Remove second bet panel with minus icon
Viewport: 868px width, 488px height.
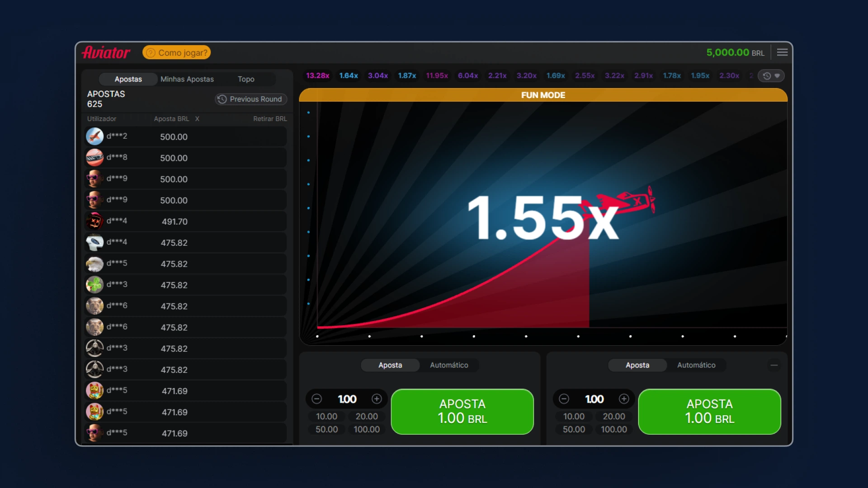point(774,365)
